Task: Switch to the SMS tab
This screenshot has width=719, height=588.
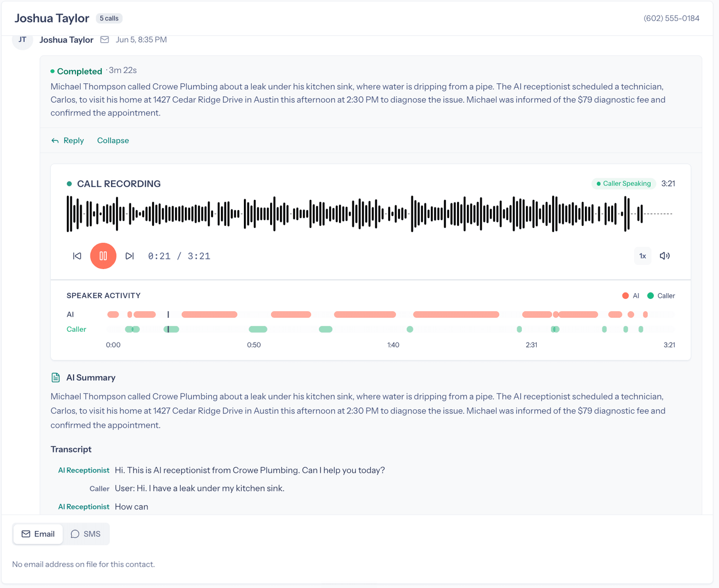Action: 86,534
